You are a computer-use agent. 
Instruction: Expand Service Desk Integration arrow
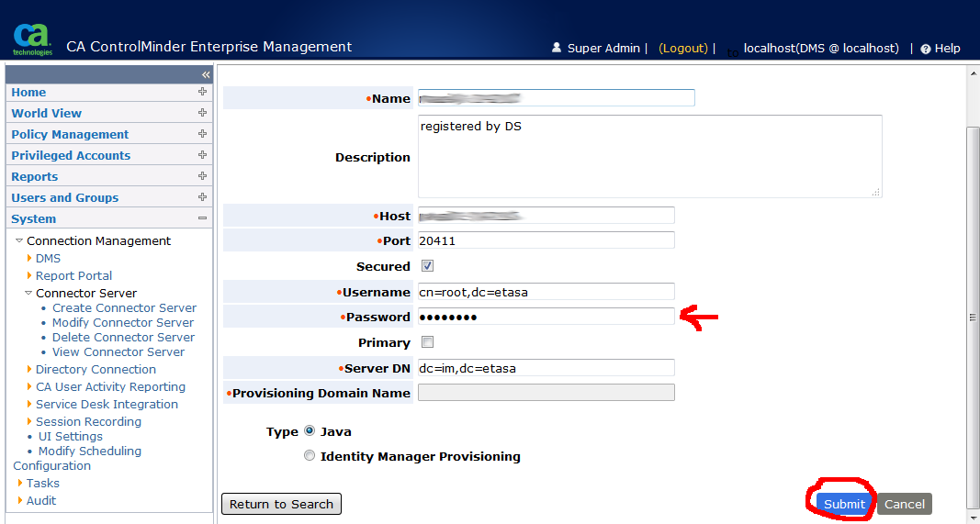tap(28, 404)
